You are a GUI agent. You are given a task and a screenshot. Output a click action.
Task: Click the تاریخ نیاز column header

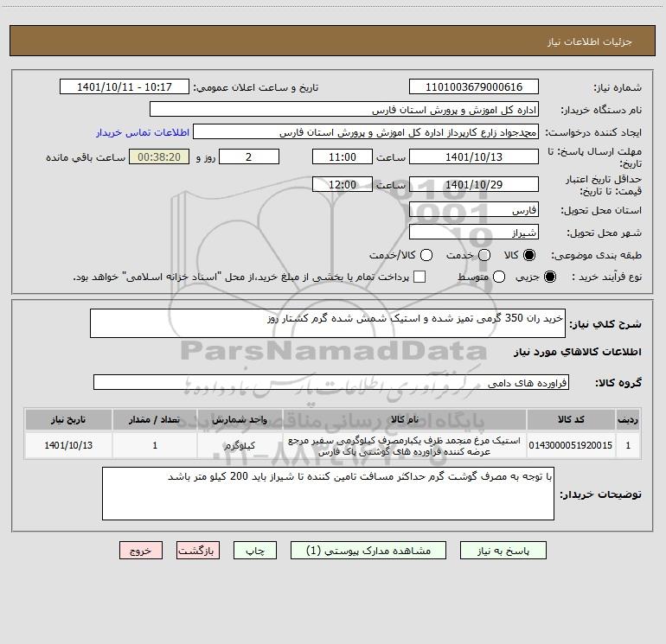pos(68,419)
